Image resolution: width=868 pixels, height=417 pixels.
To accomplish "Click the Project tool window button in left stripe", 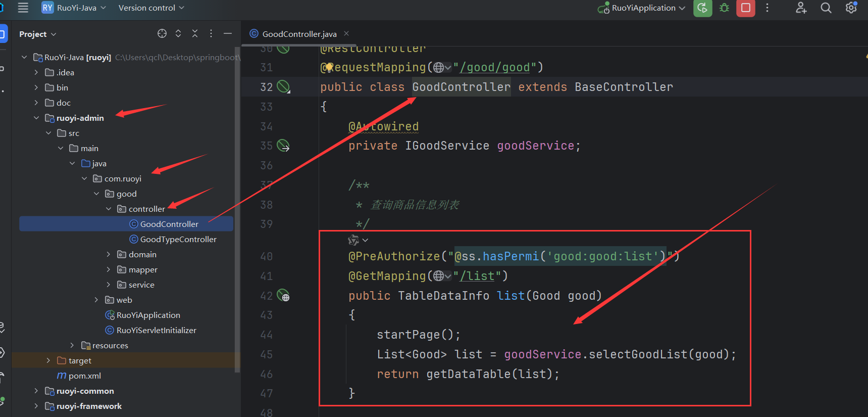I will 3,34.
